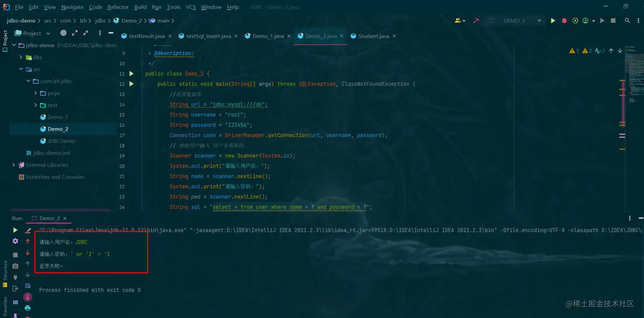The image size is (644, 318).
Task: Dump threads with the camera icon
Action: [15, 266]
